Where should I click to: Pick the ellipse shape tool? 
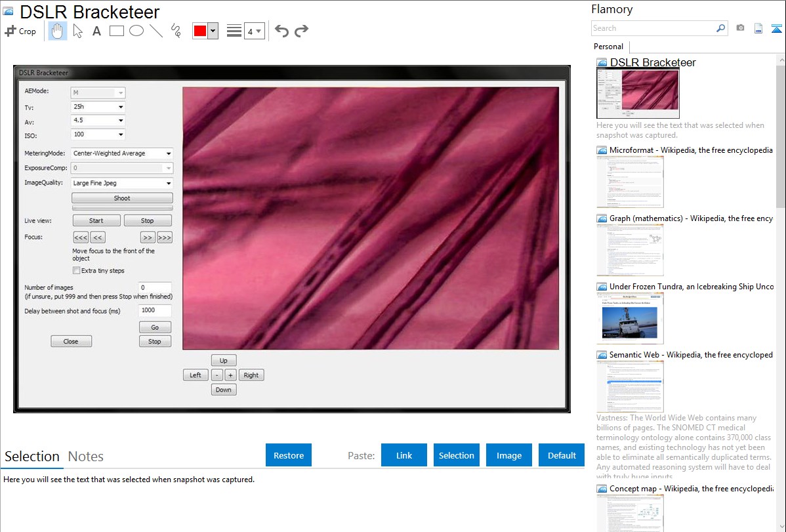[136, 31]
